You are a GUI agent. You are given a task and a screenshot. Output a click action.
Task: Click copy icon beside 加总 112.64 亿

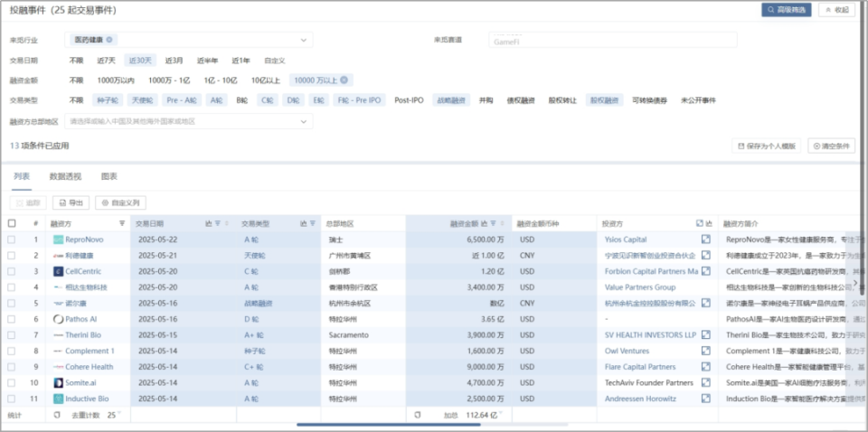pos(418,414)
